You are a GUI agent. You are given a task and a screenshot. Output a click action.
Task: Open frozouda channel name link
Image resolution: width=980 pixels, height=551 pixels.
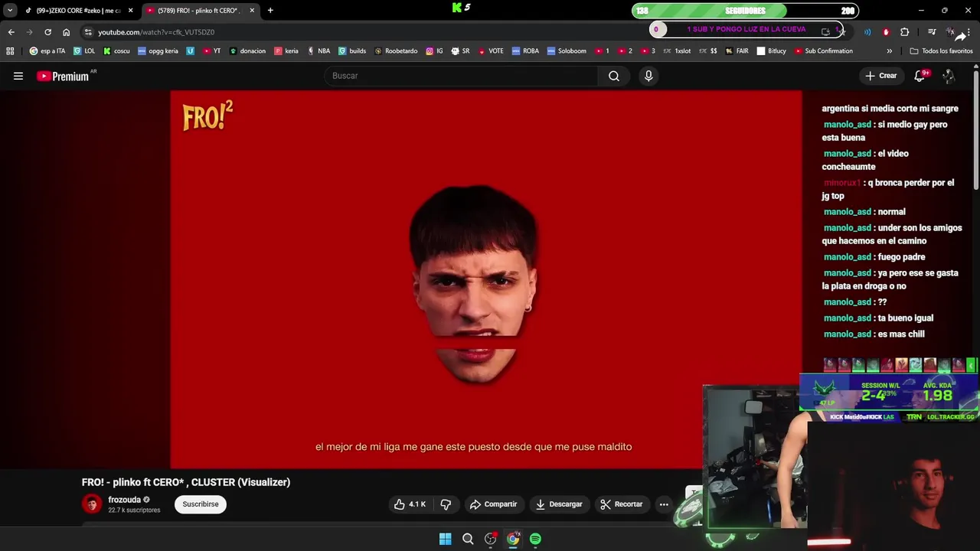tap(124, 500)
